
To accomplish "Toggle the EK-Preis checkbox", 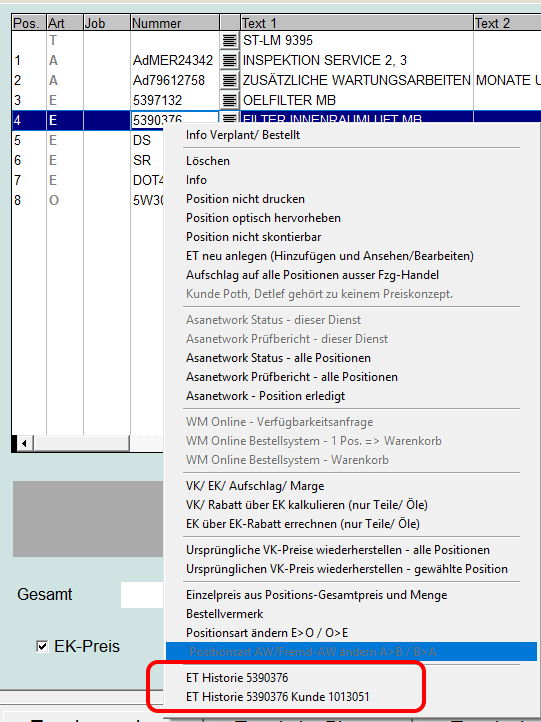I will (42, 646).
